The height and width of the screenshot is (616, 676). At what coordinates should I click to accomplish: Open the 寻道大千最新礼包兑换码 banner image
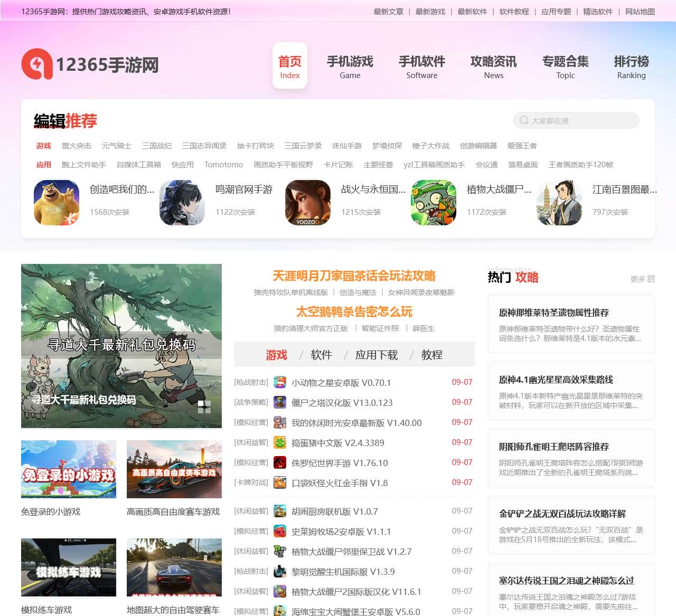click(x=121, y=346)
